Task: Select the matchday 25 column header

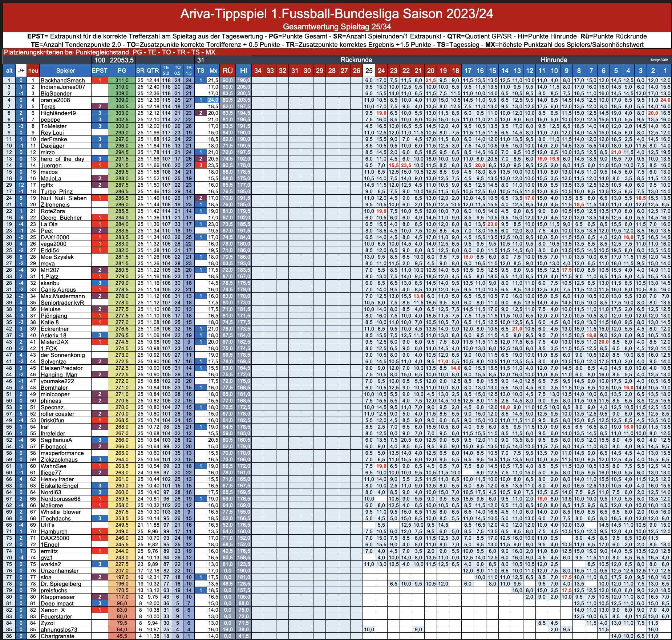Action: [x=369, y=71]
